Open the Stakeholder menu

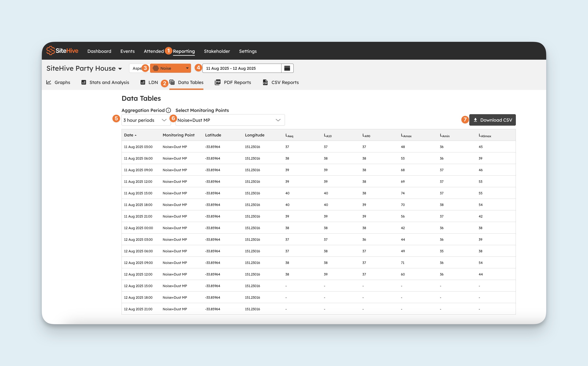click(x=217, y=51)
